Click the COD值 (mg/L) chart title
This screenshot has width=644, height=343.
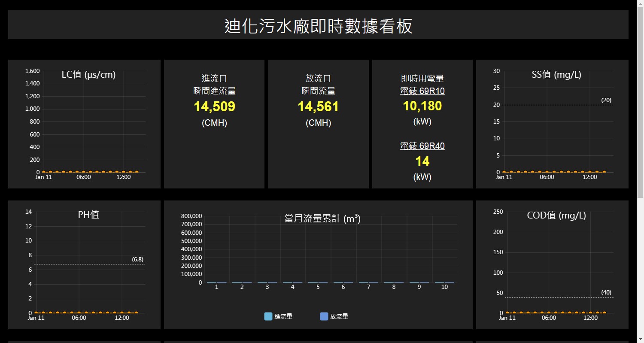(x=556, y=216)
